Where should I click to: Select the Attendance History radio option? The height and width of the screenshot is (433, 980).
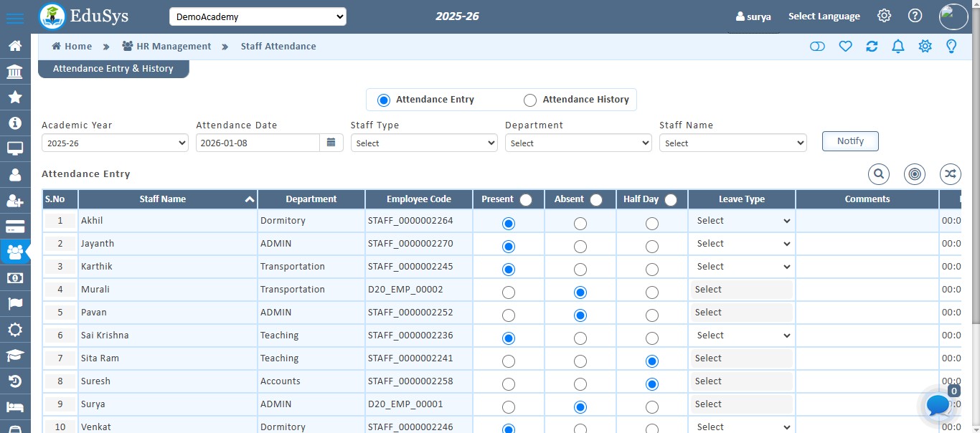coord(530,100)
